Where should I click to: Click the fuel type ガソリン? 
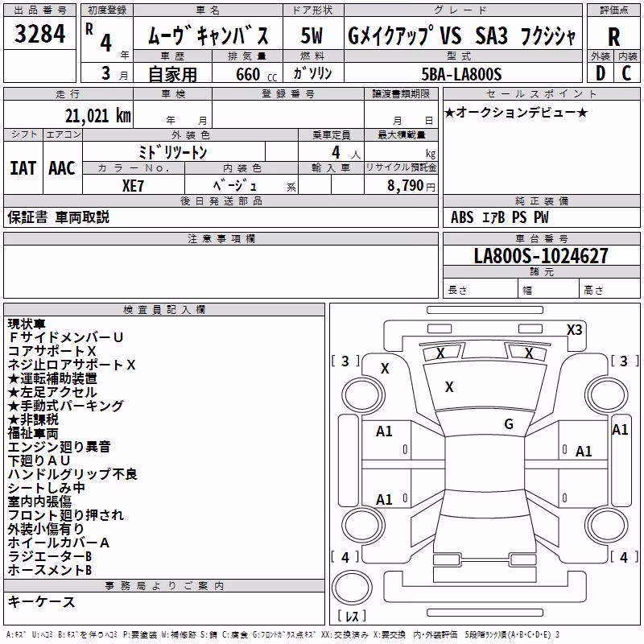pyautogui.click(x=312, y=73)
